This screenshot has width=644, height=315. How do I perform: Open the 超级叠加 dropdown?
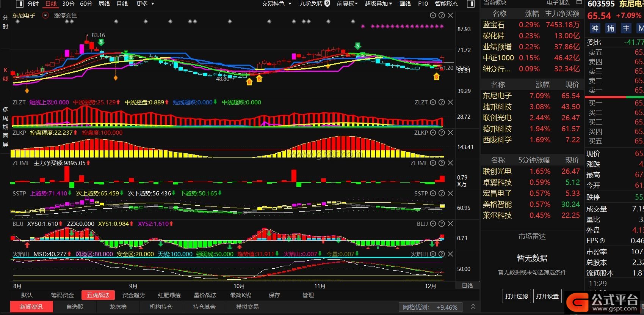[x=378, y=4]
